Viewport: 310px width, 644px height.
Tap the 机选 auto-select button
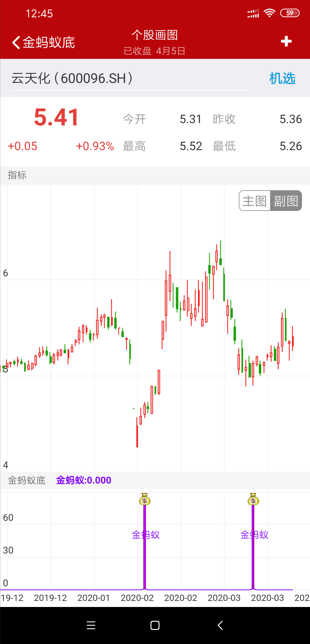(282, 78)
